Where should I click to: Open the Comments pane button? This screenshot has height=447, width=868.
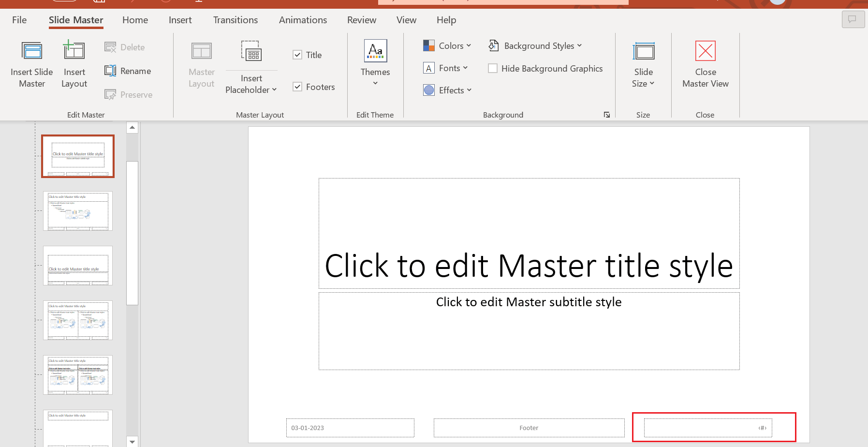point(853,19)
